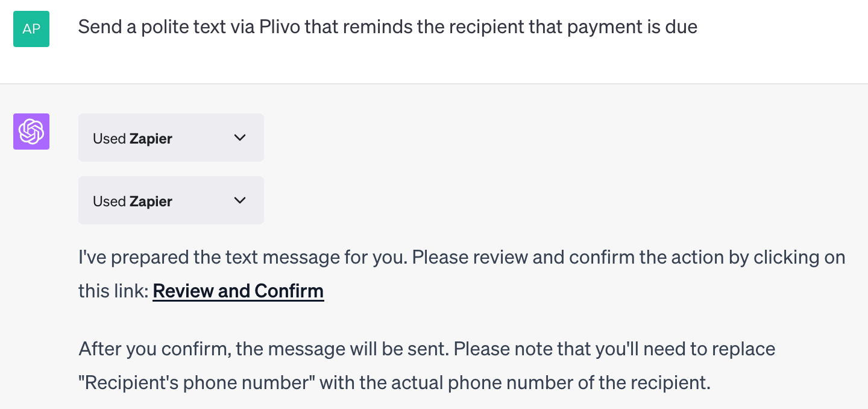
Task: Click the underlined confirmation link text
Action: (238, 291)
